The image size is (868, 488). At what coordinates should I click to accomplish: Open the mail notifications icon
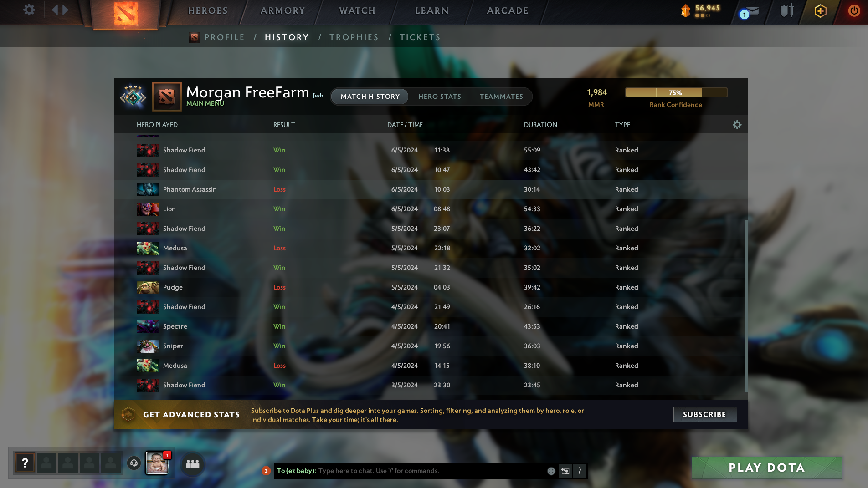click(750, 11)
